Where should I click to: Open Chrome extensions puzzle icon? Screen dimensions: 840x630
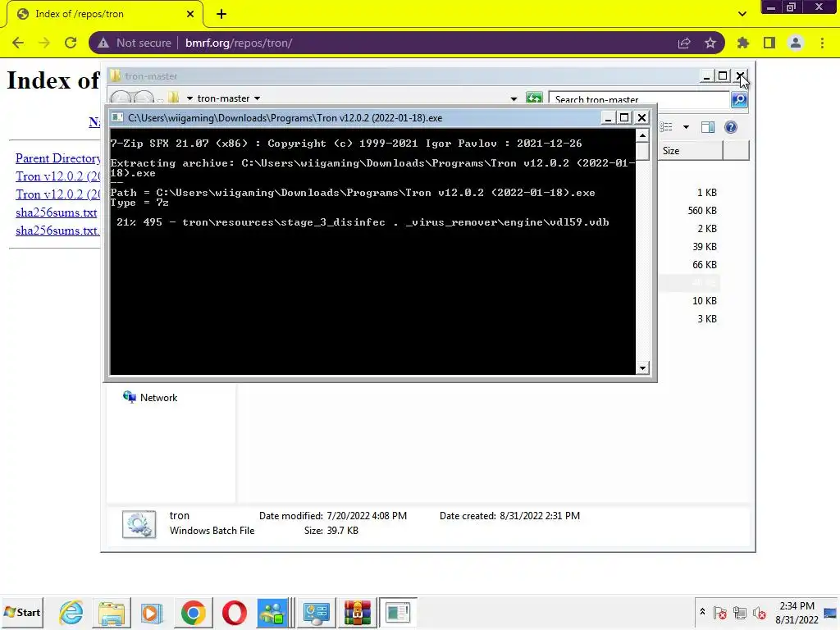point(742,43)
